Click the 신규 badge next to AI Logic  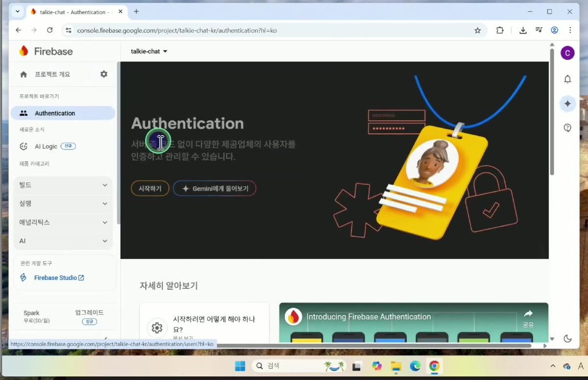tap(68, 146)
